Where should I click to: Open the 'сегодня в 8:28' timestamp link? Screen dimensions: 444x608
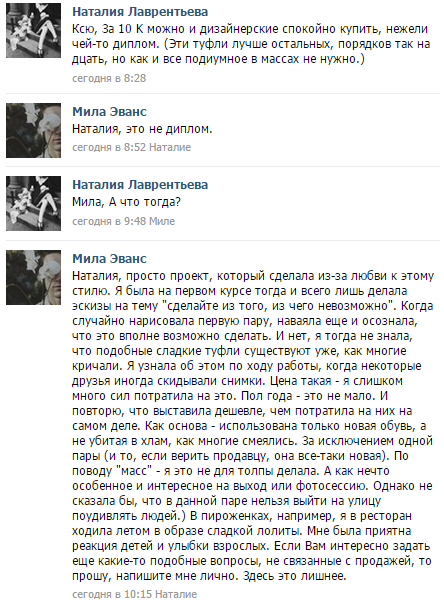[x=109, y=78]
